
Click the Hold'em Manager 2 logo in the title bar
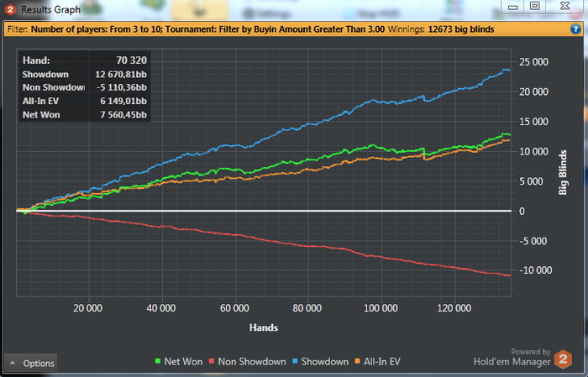[10, 10]
